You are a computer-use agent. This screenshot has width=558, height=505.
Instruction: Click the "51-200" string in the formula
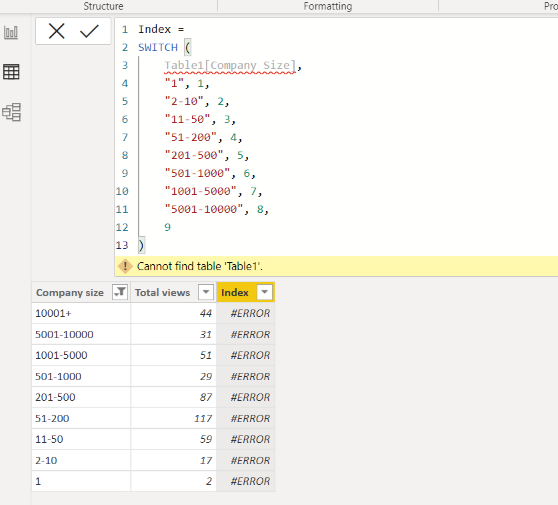(x=191, y=137)
